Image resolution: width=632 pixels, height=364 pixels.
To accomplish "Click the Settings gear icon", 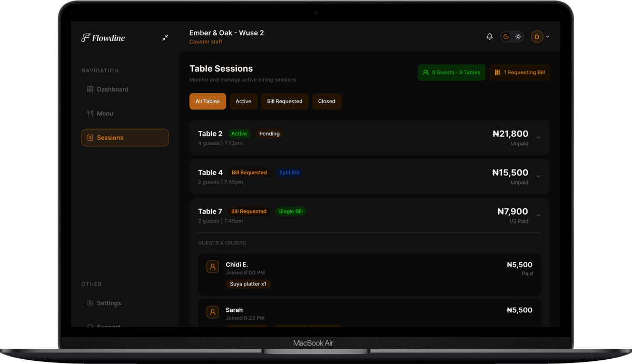I will tap(90, 303).
